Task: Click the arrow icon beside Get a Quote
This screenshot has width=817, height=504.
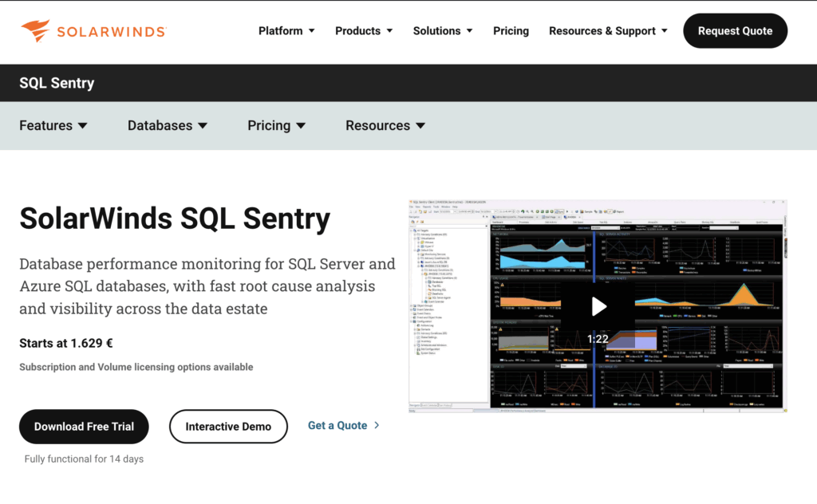Action: point(377,426)
